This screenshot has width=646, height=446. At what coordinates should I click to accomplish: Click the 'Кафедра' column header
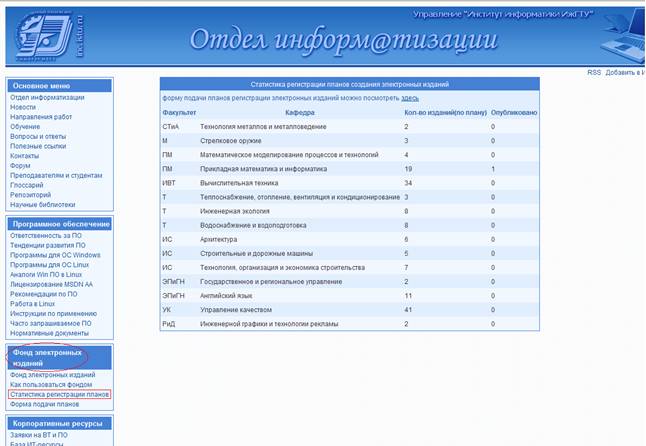coord(300,112)
